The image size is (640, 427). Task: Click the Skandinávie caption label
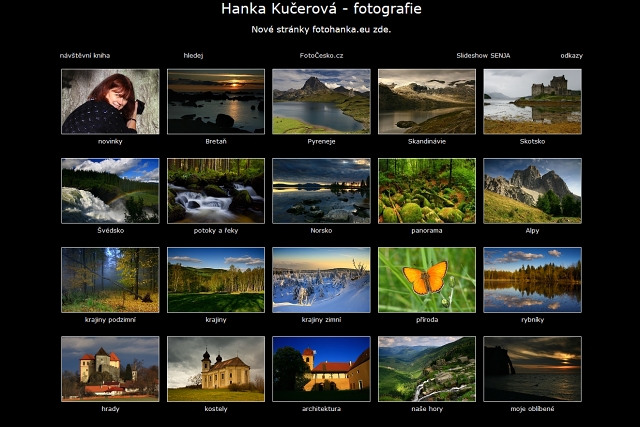coord(427,141)
